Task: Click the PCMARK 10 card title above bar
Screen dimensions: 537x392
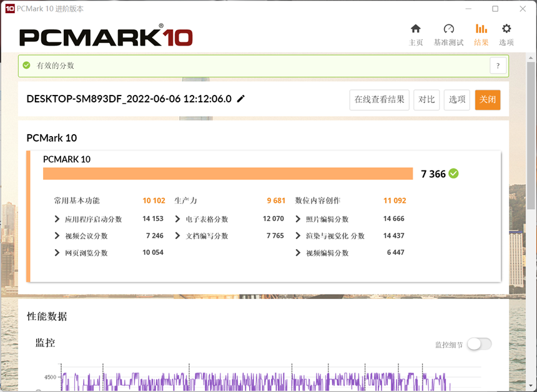Action: (x=67, y=159)
